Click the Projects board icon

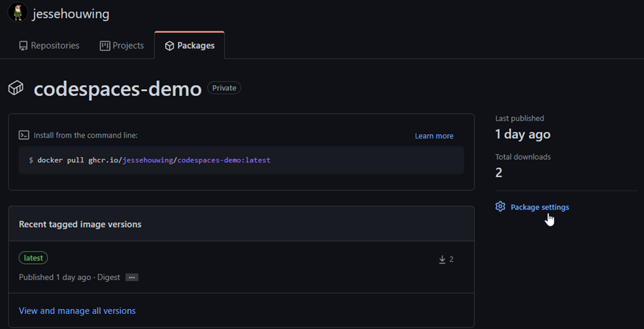tap(105, 46)
